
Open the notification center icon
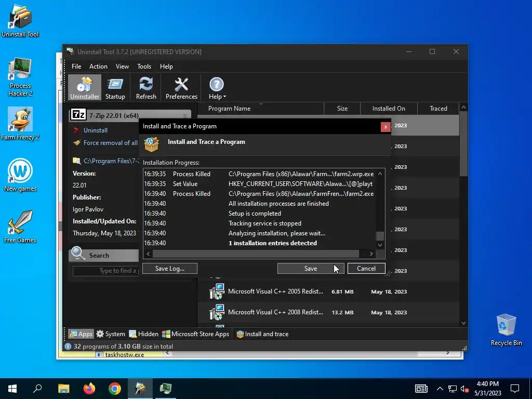[x=515, y=389]
